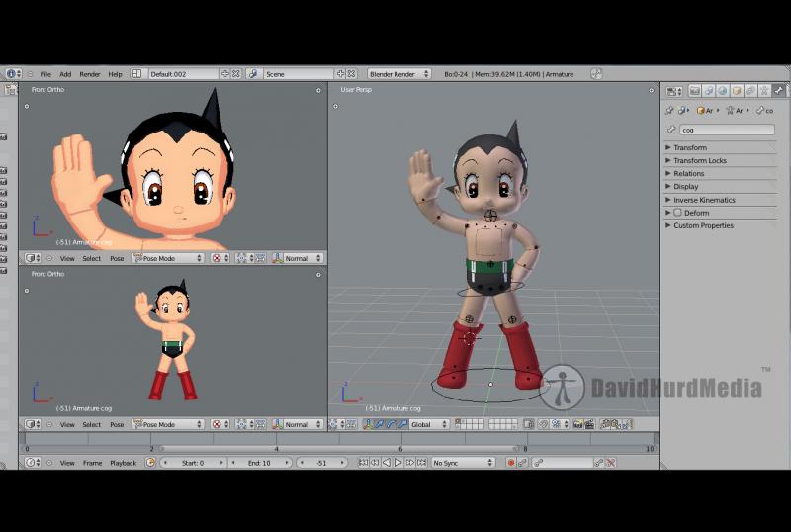Toggle the Deform checkbox

tap(677, 213)
